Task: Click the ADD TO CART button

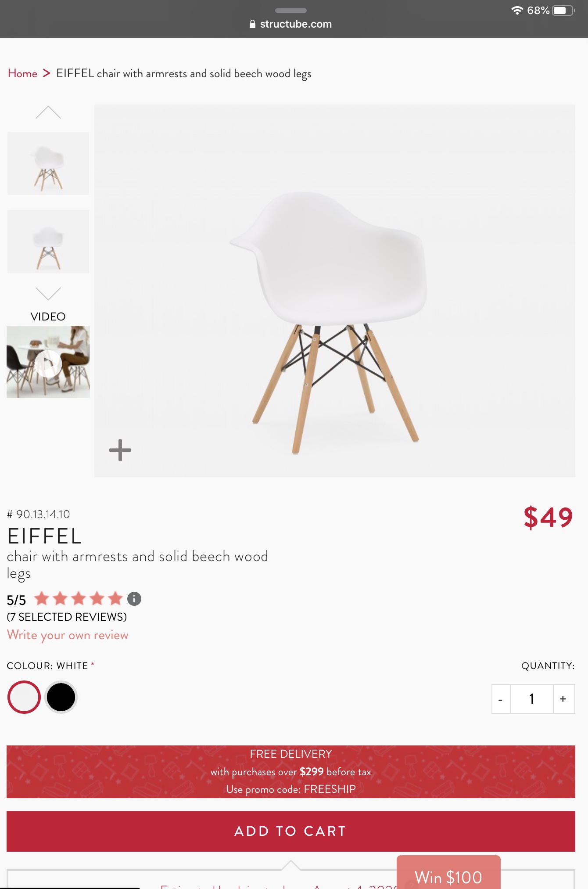Action: pos(291,831)
